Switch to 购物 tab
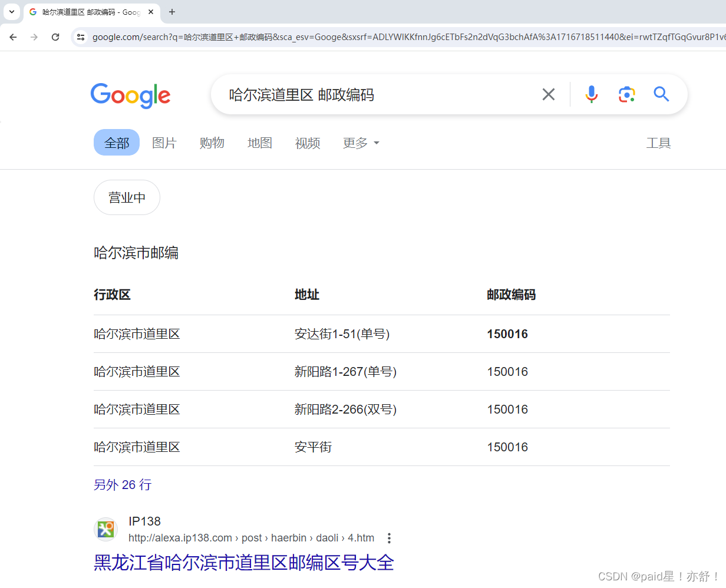Viewport: 726px width, 588px height. (212, 143)
